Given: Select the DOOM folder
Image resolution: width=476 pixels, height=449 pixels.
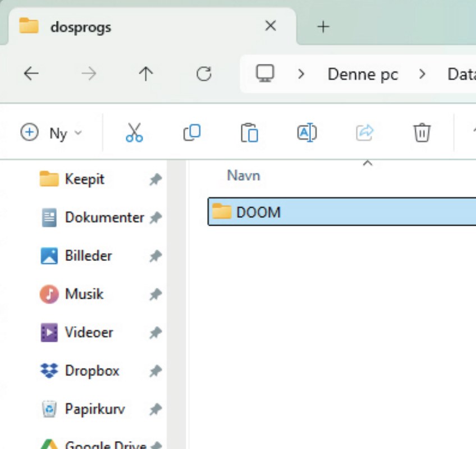Looking at the screenshot, I should click(258, 212).
